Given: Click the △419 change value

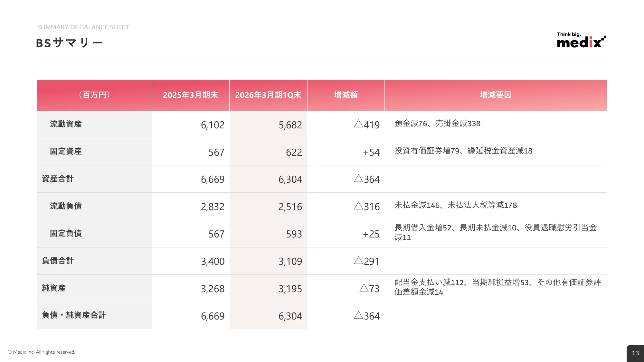Looking at the screenshot, I should click(x=367, y=125).
